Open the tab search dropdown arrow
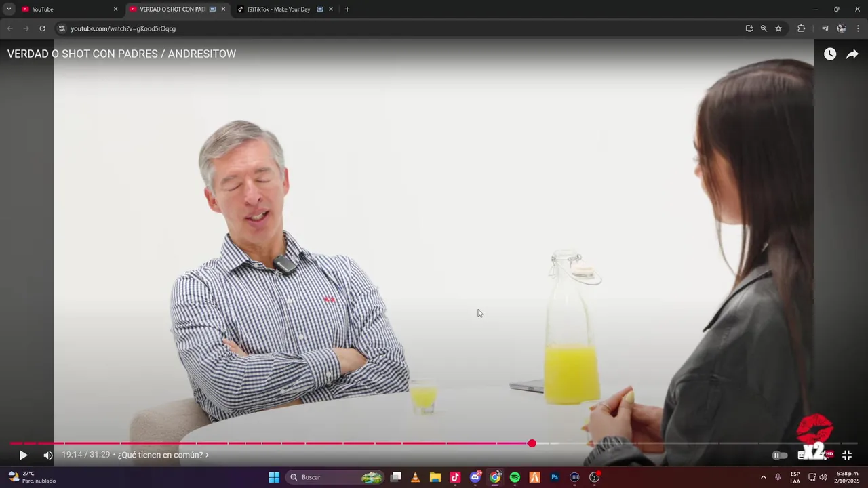Image resolution: width=868 pixels, height=488 pixels. (9, 9)
